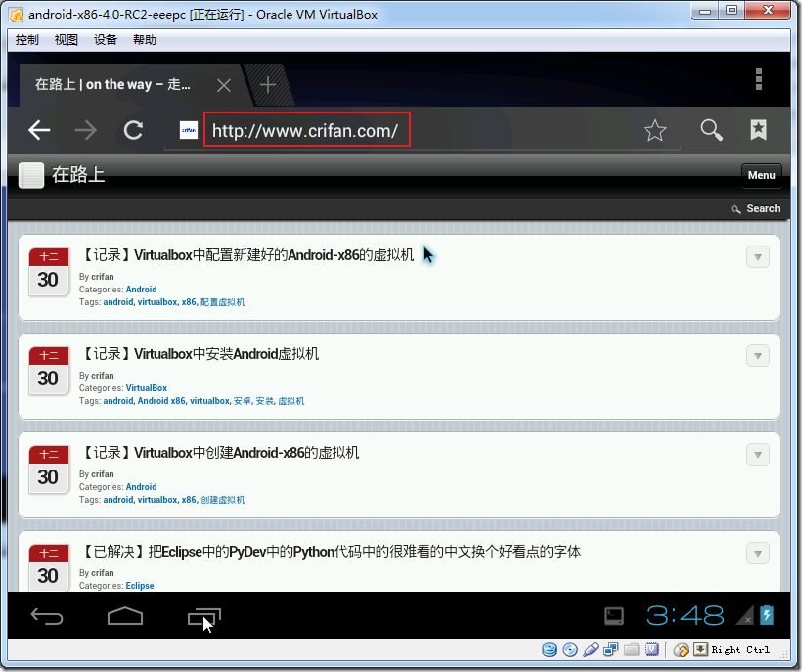Click the host key arrow icon
802x672 pixels.
click(700, 650)
